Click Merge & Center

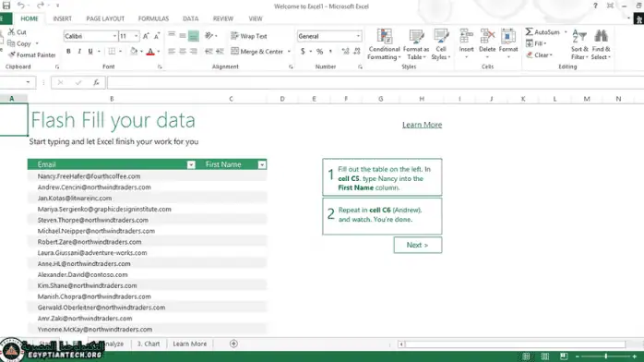257,52
